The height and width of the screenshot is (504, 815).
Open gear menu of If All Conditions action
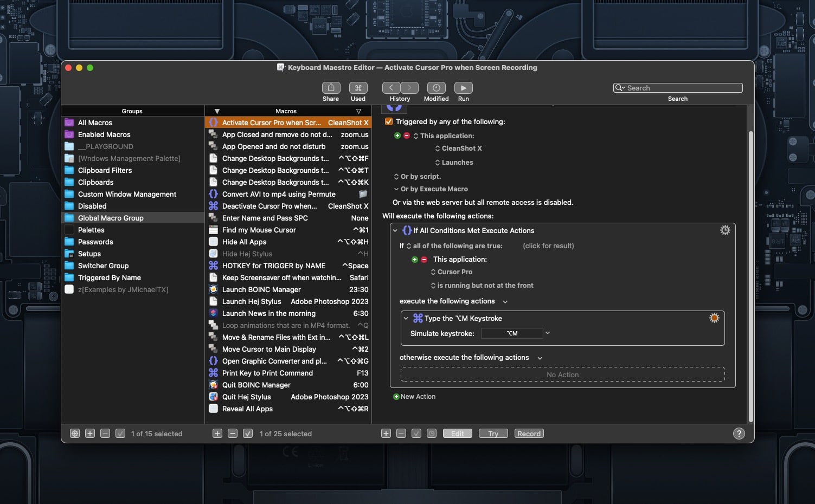[x=724, y=230]
